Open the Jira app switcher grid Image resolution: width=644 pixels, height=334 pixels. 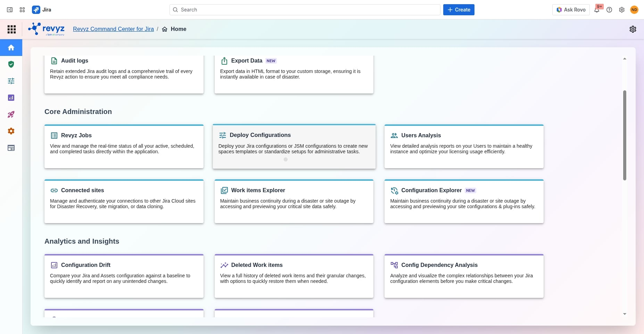(x=22, y=10)
